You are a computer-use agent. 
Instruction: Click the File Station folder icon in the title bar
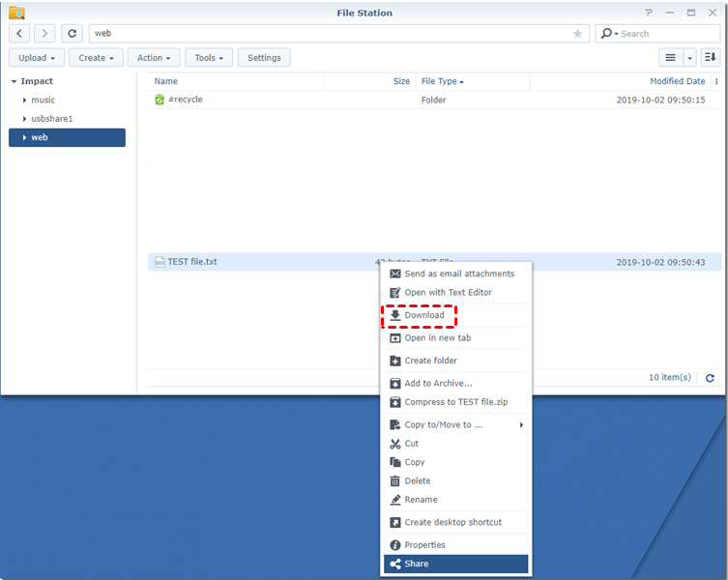coord(16,13)
